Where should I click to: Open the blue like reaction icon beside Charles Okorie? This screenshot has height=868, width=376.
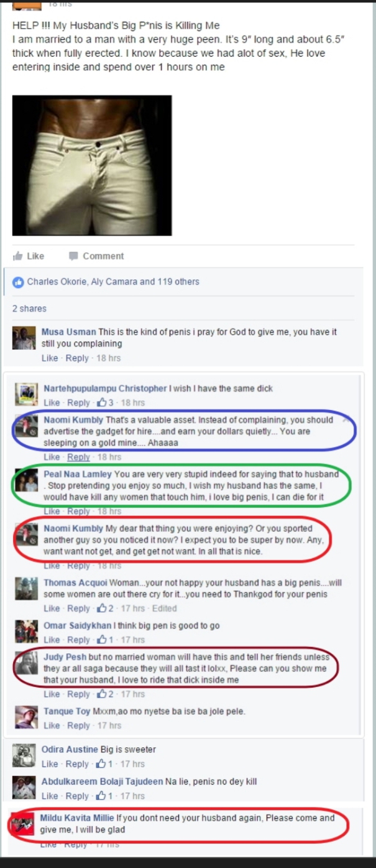(x=19, y=282)
